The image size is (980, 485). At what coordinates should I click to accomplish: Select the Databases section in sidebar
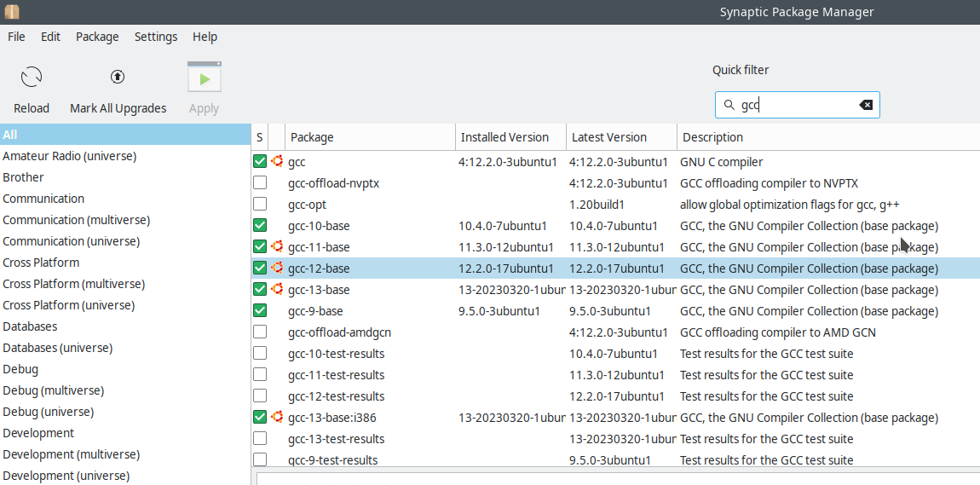coord(31,326)
